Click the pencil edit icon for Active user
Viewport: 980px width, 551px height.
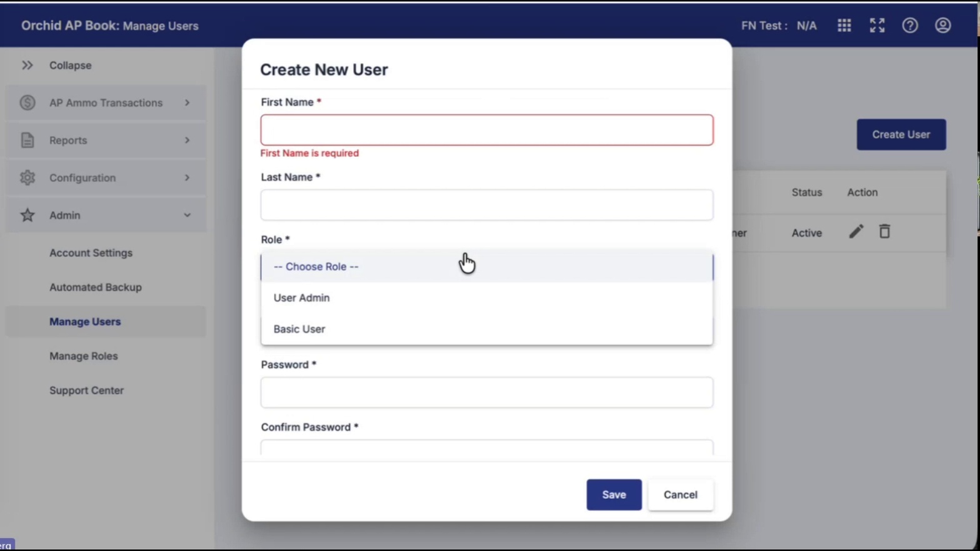[x=856, y=232]
